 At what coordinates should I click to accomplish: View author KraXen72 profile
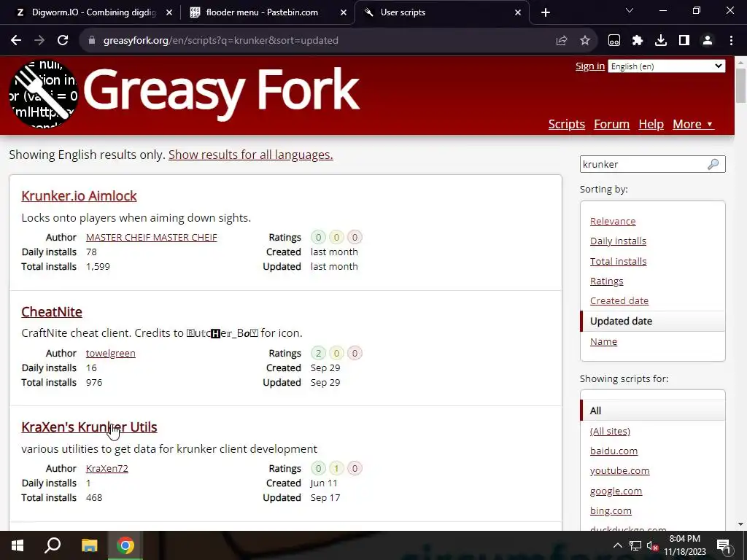[107, 469]
